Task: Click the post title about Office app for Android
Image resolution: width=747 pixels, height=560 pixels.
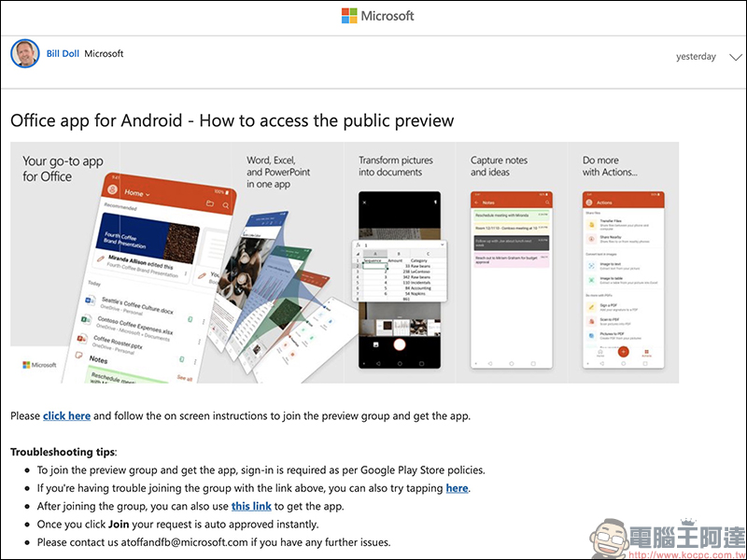Action: [x=232, y=120]
